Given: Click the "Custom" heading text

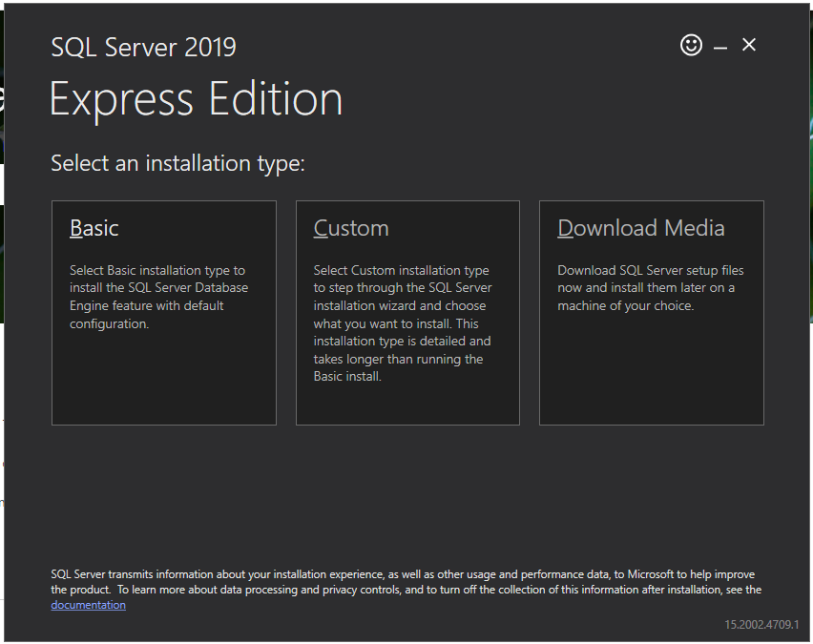Looking at the screenshot, I should (x=351, y=229).
